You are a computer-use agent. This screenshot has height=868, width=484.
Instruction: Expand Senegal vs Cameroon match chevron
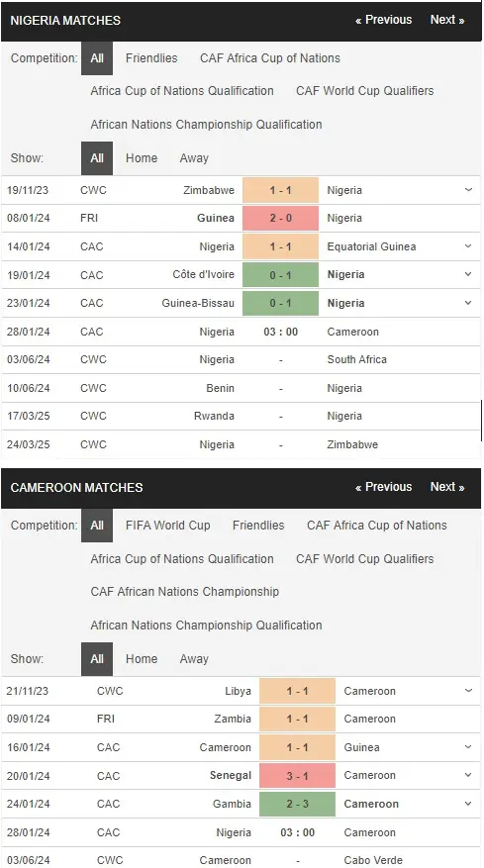click(x=468, y=776)
